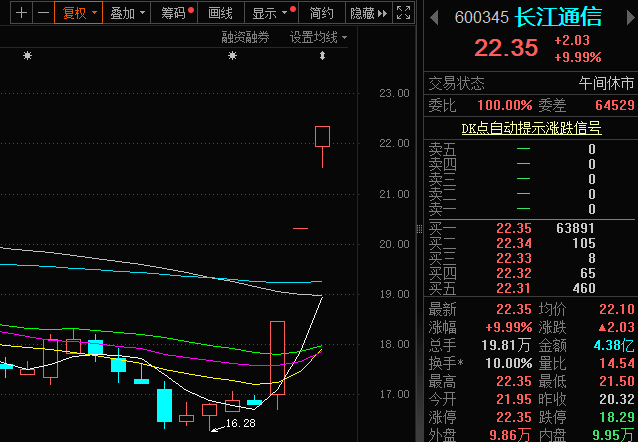This screenshot has width=638, height=442.
Task: Click buy-four price 22.32
Action: 514,273
